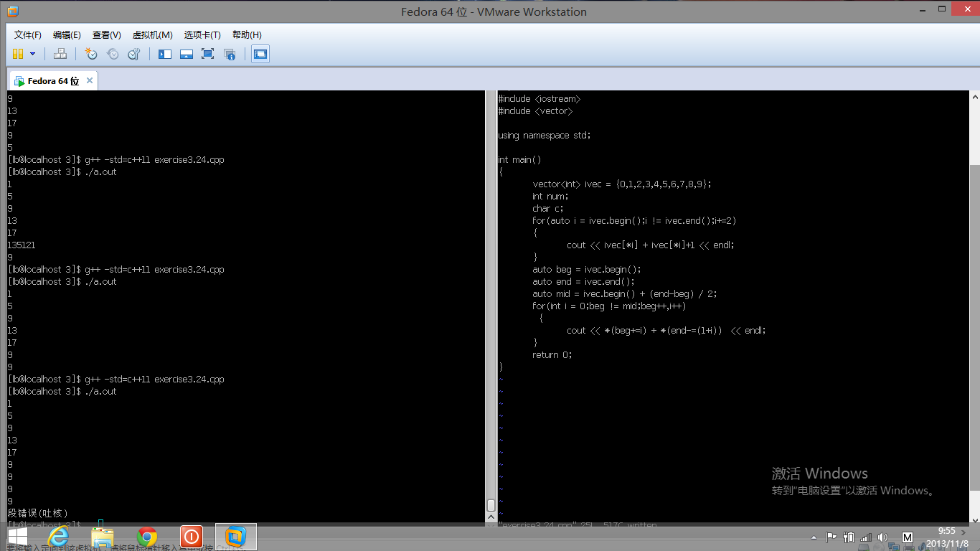Switch to Unity mode
The image size is (980, 551).
pyautogui.click(x=230, y=54)
